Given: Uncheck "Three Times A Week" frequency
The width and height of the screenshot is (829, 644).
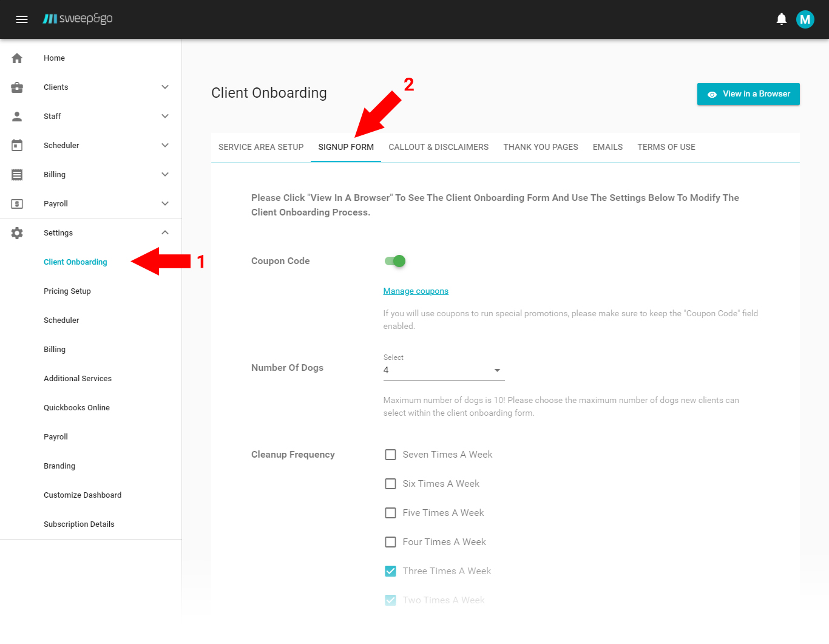Looking at the screenshot, I should 390,571.
